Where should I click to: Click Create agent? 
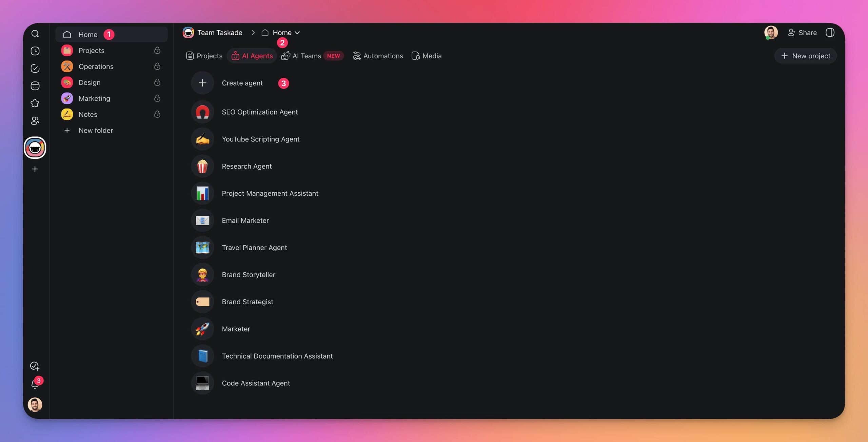click(x=242, y=83)
